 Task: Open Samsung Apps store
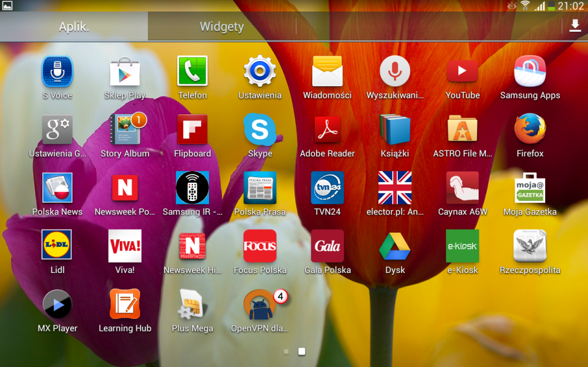coord(530,71)
